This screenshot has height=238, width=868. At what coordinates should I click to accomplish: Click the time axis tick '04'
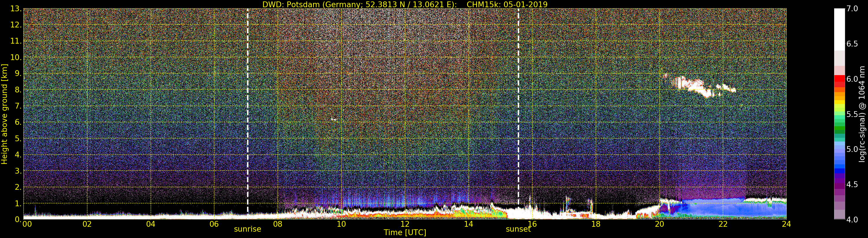coord(151,224)
